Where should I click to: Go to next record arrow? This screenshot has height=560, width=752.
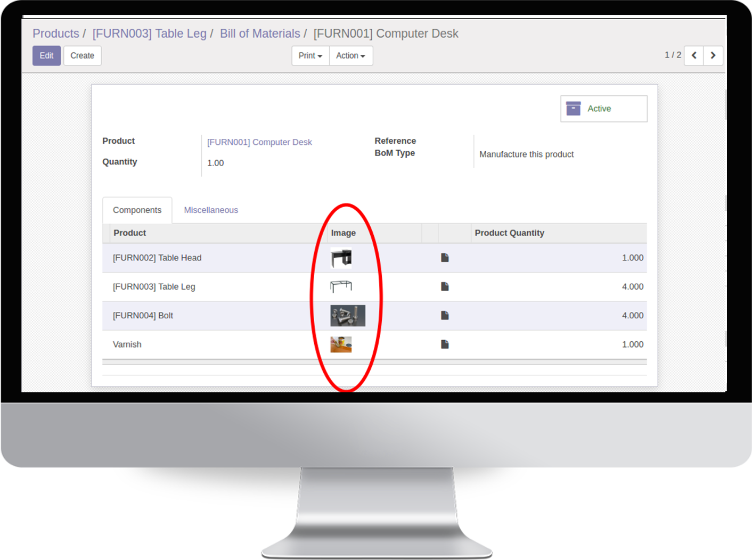coord(713,55)
